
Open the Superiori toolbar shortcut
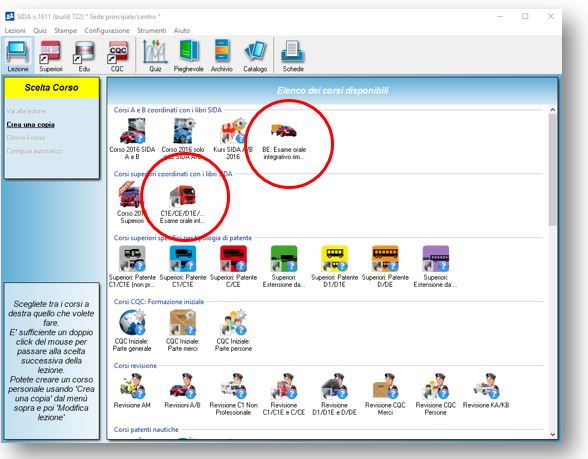point(51,55)
